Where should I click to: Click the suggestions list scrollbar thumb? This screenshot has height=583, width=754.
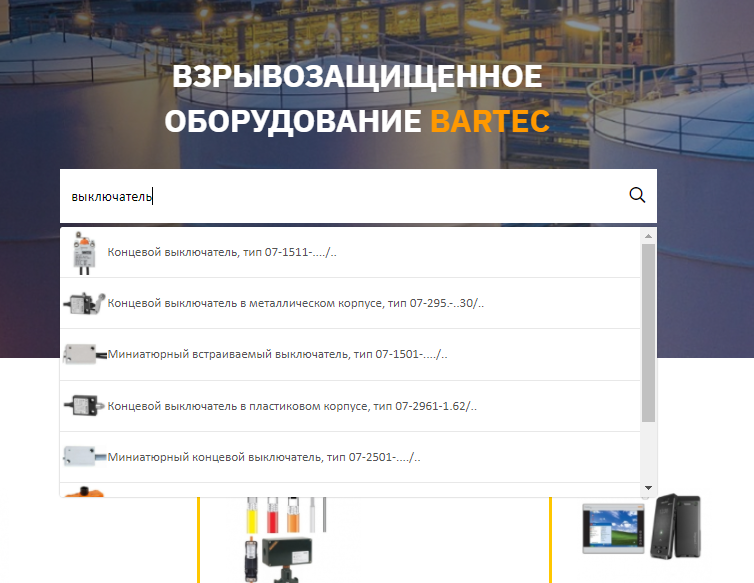point(648,333)
